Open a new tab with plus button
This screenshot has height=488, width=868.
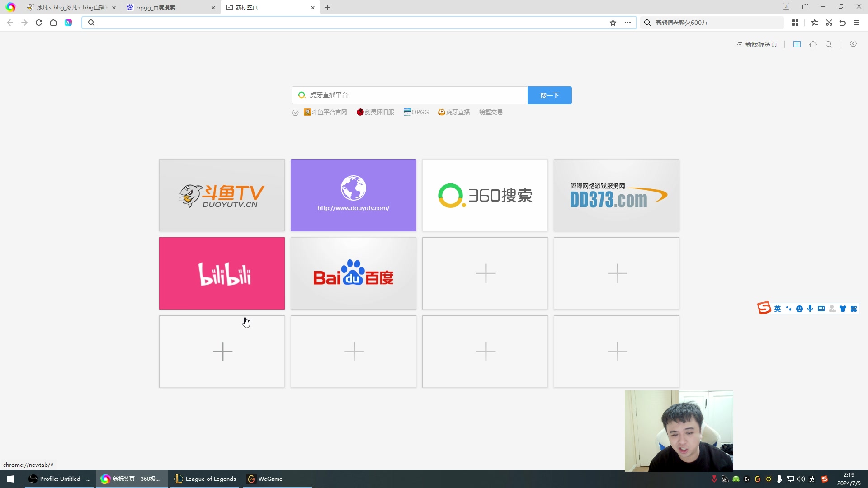tap(327, 7)
